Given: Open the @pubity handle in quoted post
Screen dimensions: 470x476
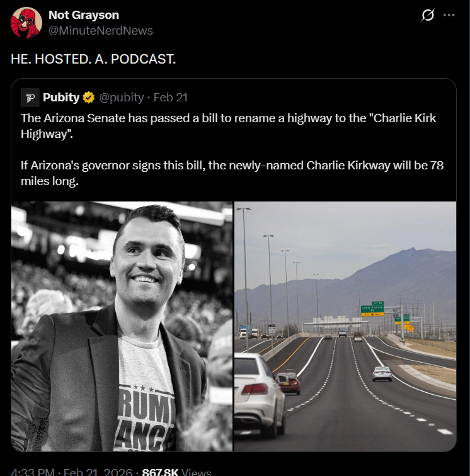Looking at the screenshot, I should (x=122, y=98).
